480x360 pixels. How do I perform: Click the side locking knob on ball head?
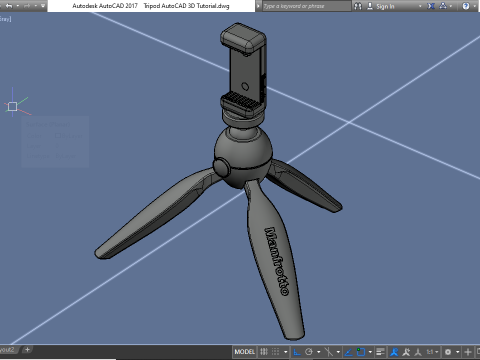tap(221, 167)
